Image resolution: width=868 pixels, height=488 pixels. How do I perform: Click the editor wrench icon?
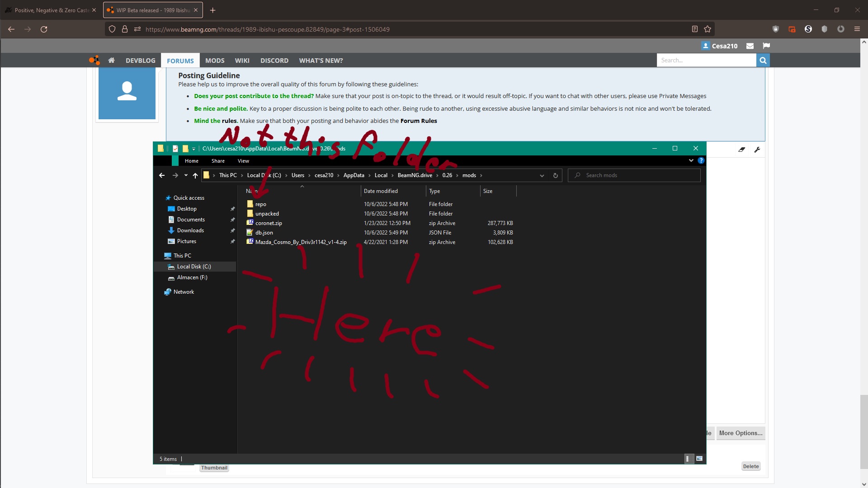coord(757,150)
